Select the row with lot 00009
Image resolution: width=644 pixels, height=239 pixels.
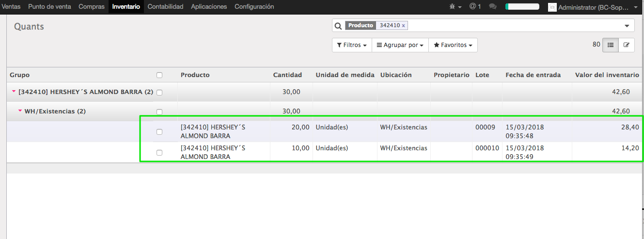(x=159, y=132)
